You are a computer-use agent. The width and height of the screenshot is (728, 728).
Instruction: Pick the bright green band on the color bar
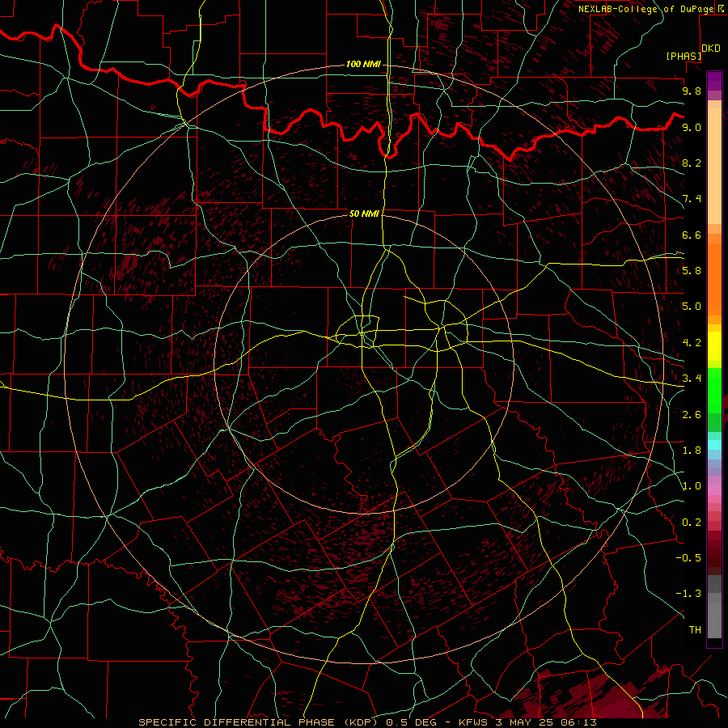click(714, 390)
